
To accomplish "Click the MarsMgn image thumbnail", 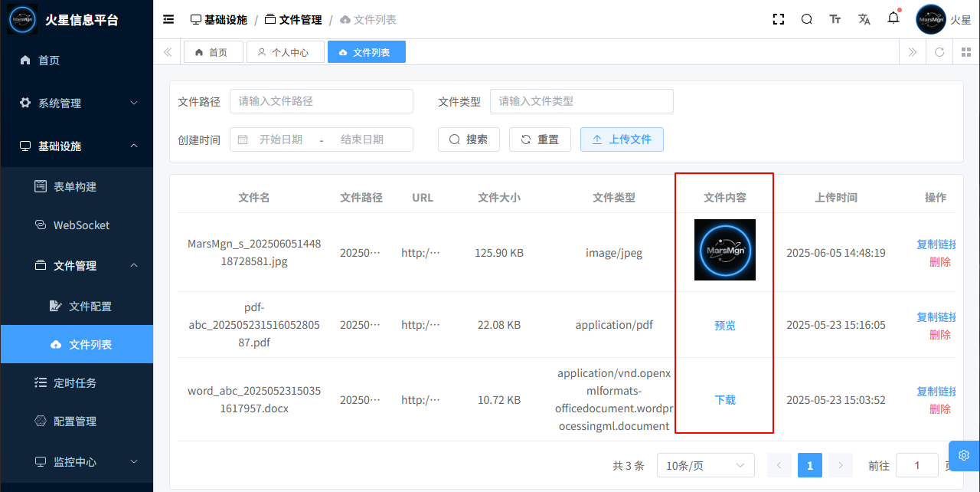I will pyautogui.click(x=724, y=250).
